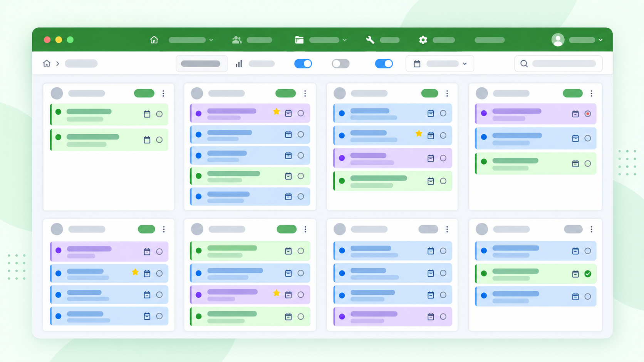Uncheck the green checkmark in the bottom-right card
This screenshot has width=644, height=362.
click(588, 274)
